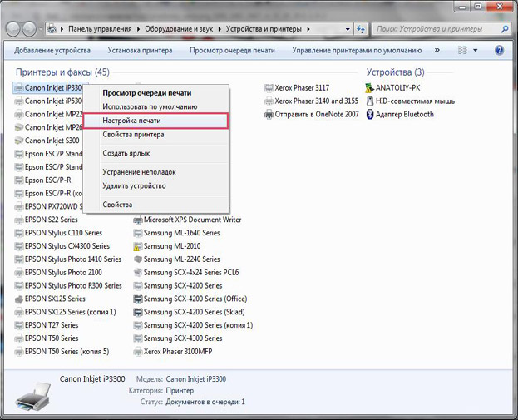
Task: Select Samsung ML-1640 Series printer icon
Action: [x=138, y=233]
